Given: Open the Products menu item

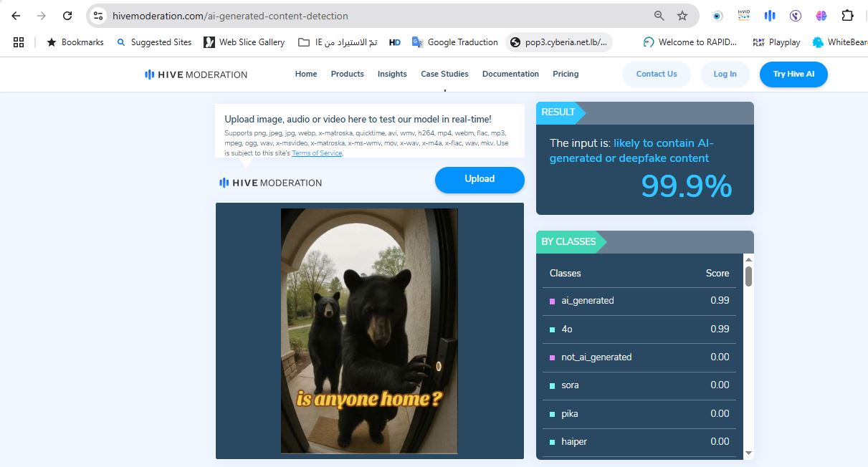Looking at the screenshot, I should tap(348, 74).
